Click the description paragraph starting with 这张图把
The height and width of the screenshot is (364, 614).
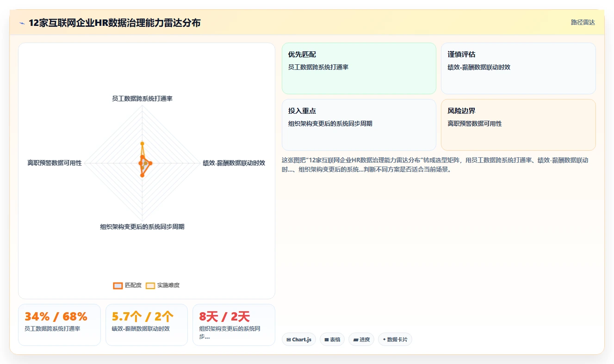[x=435, y=165]
